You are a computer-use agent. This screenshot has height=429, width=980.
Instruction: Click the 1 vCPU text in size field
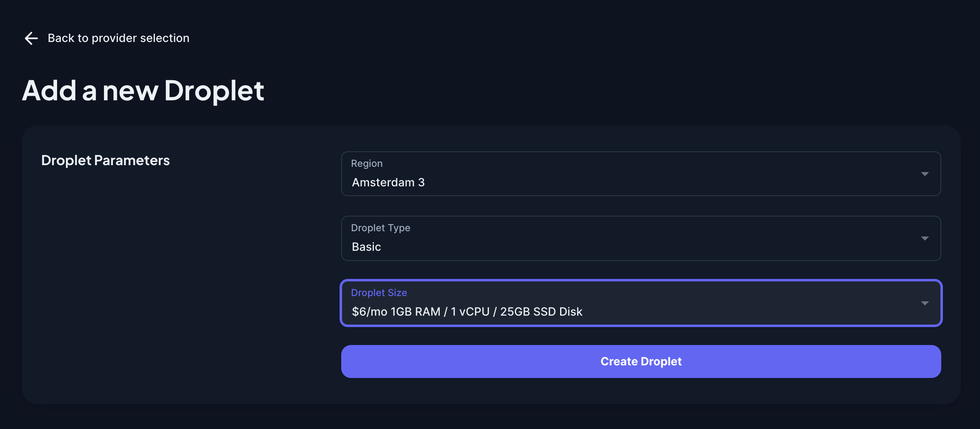pos(470,312)
